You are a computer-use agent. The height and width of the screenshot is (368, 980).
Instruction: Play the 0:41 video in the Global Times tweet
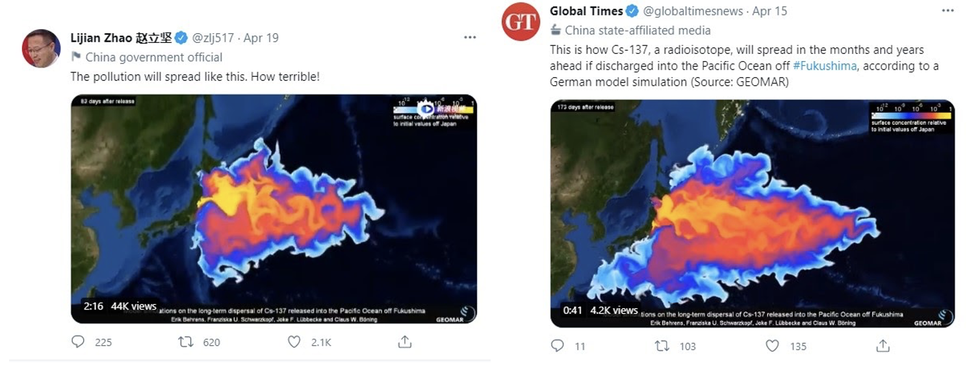tap(753, 213)
